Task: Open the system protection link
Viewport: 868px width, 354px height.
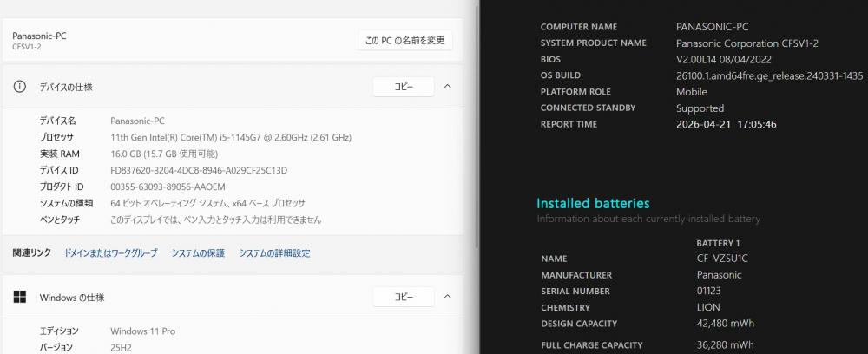Action: point(198,252)
